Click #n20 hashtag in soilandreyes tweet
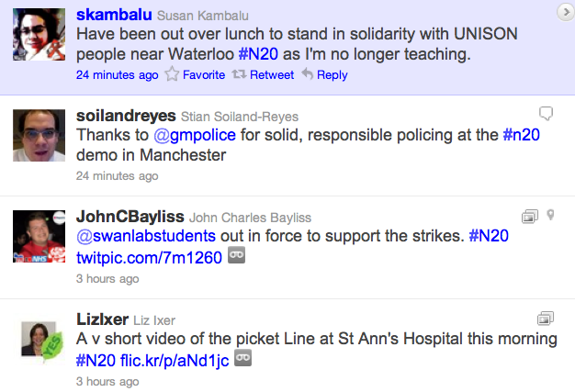575x392 pixels. 520,135
